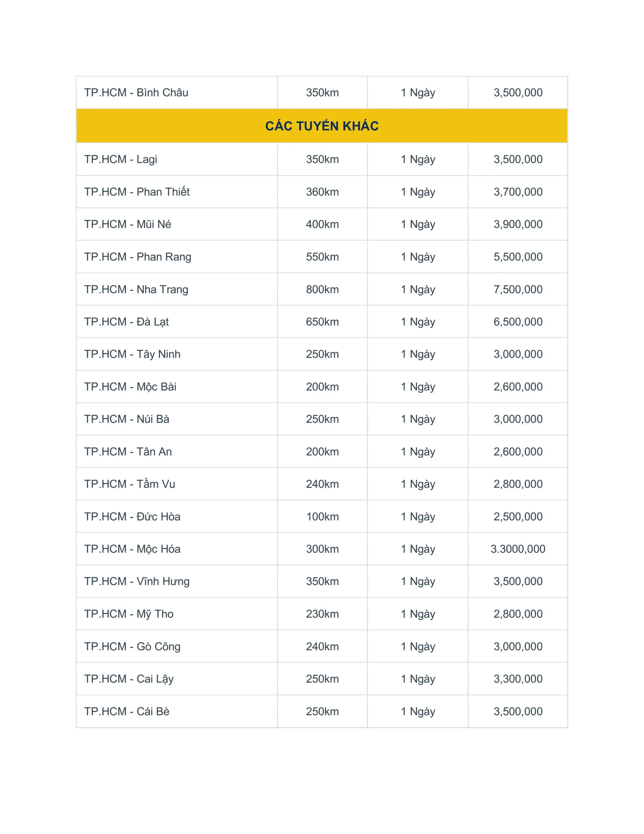Select the TP.HCM - Bình Châu route
644x834 pixels.
point(136,93)
